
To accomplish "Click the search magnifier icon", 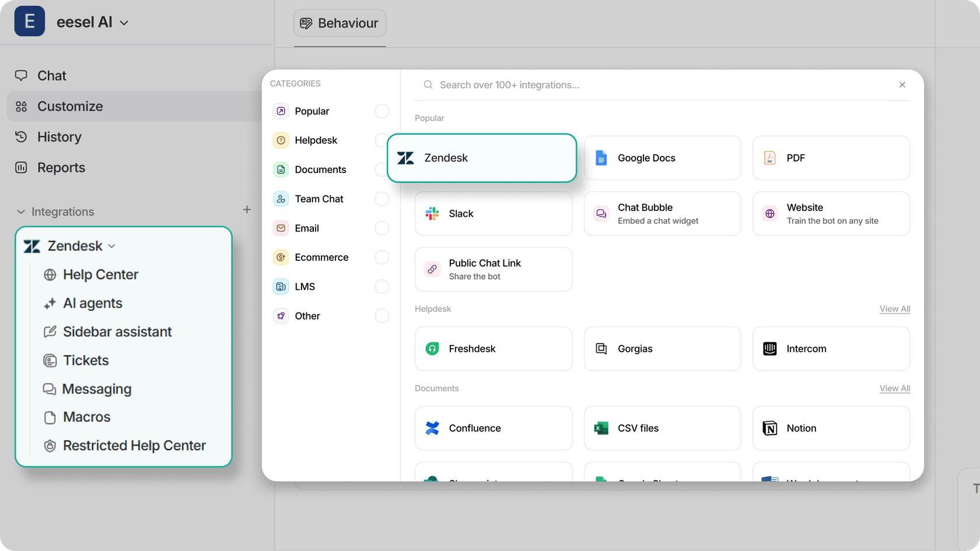I will [428, 85].
